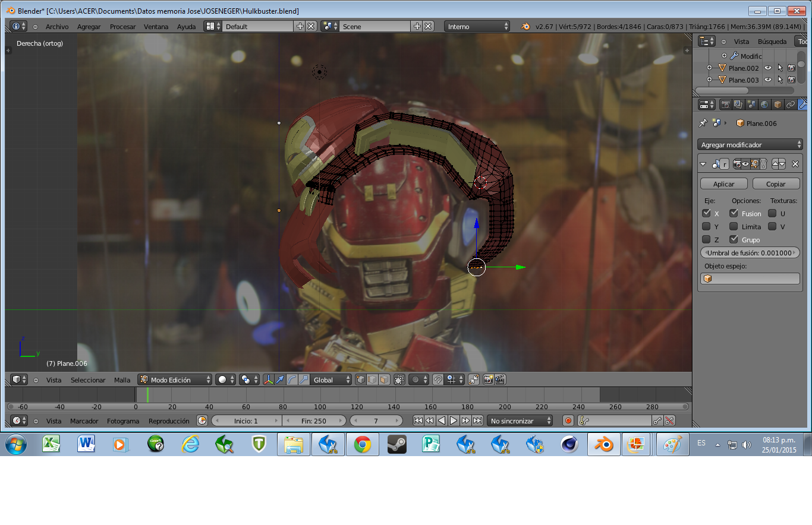Open the Agregar menu
This screenshot has width=812, height=525.
tap(89, 27)
